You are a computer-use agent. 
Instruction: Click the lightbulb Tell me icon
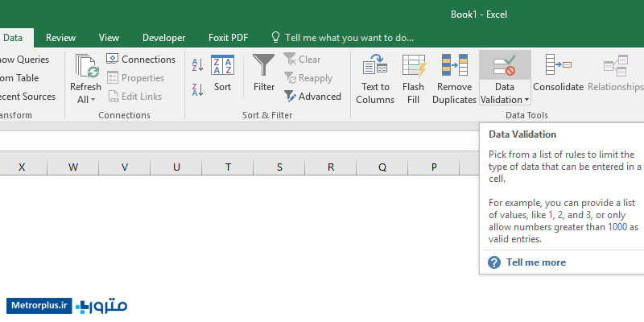275,37
